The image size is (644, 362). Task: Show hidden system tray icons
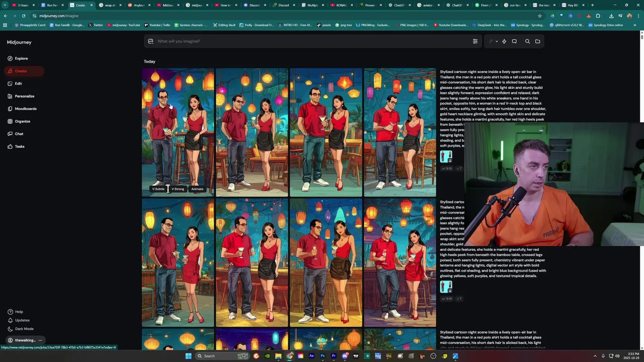(595, 356)
